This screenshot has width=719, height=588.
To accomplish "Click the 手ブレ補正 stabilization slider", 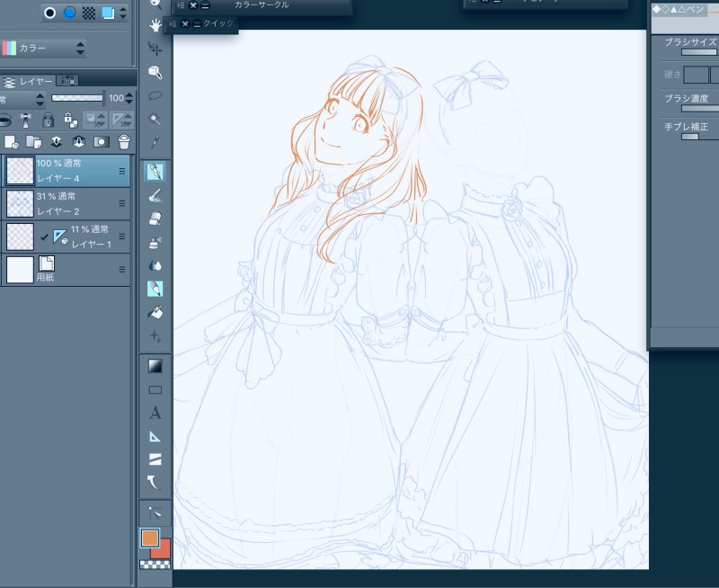I will pyautogui.click(x=700, y=137).
